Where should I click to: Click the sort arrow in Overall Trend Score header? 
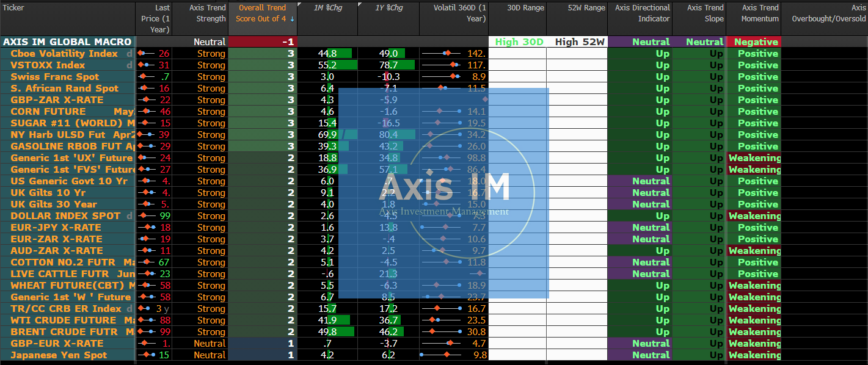[x=292, y=19]
